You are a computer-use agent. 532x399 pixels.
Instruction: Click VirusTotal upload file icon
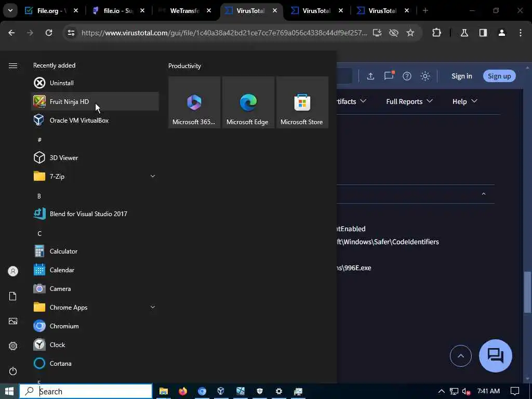pyautogui.click(x=370, y=76)
